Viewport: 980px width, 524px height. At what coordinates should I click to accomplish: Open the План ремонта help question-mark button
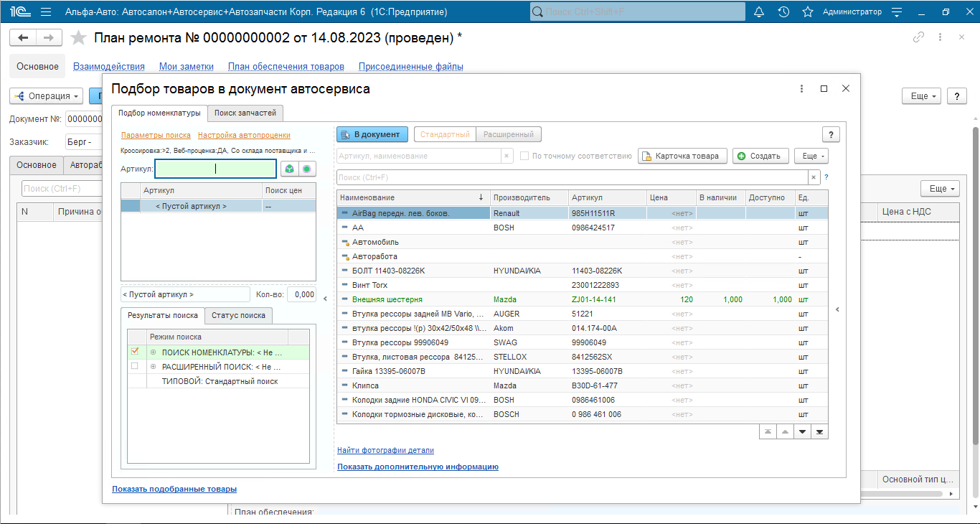click(956, 95)
